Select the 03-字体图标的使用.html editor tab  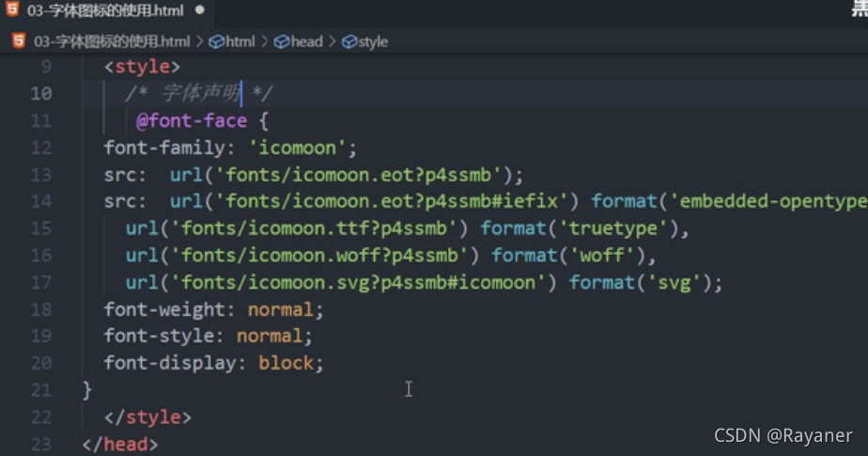[x=105, y=10]
